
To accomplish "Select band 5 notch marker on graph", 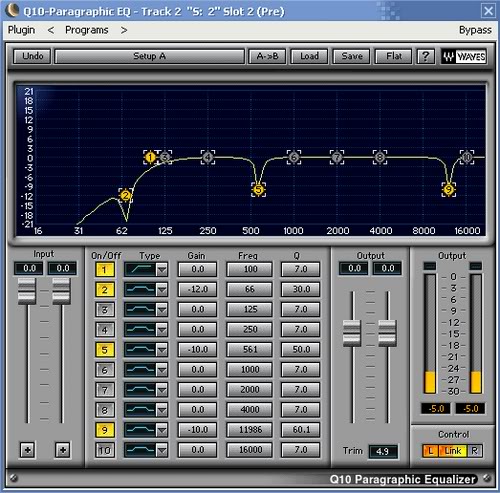I will coord(258,190).
